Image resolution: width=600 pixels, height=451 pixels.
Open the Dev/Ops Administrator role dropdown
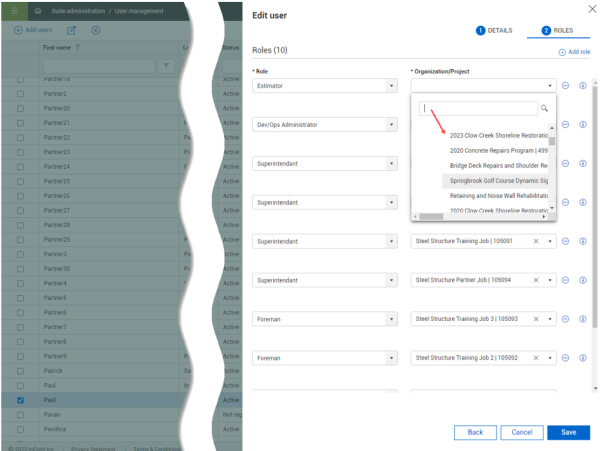[x=391, y=125]
